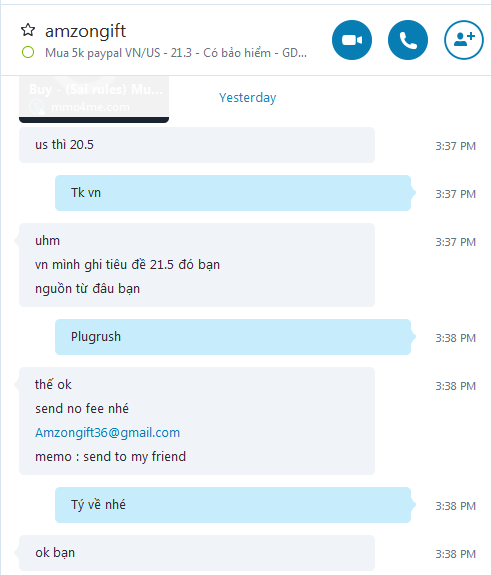Click the 'send no fee nhé' message line
Image resolution: width=491 pixels, height=575 pixels.
[82, 409]
